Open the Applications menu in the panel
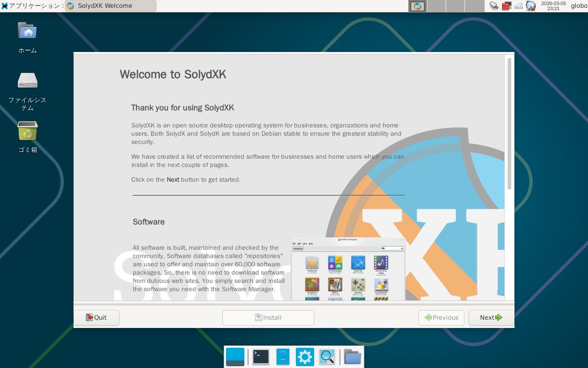This screenshot has width=588, height=368. pos(31,6)
